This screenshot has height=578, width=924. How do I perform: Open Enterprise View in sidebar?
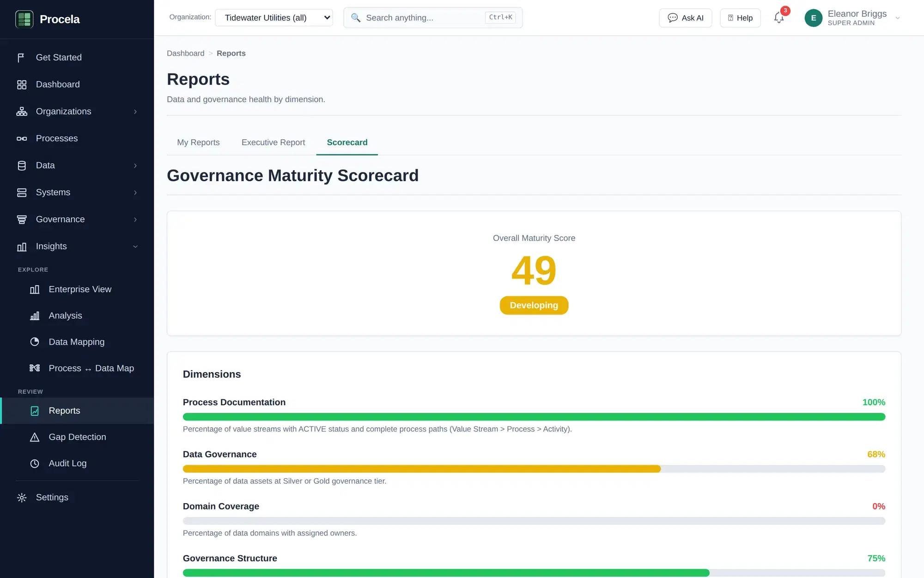click(x=77, y=289)
